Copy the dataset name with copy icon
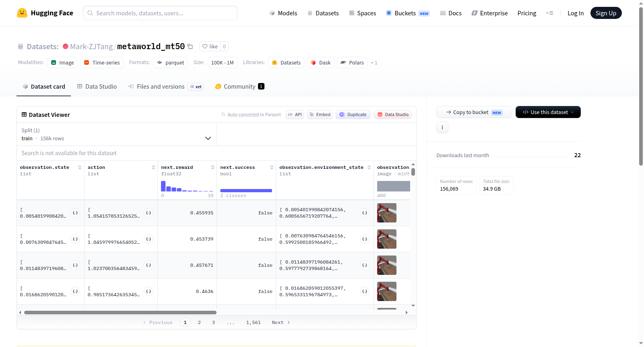Screen dimensions: 644x347 point(190,46)
